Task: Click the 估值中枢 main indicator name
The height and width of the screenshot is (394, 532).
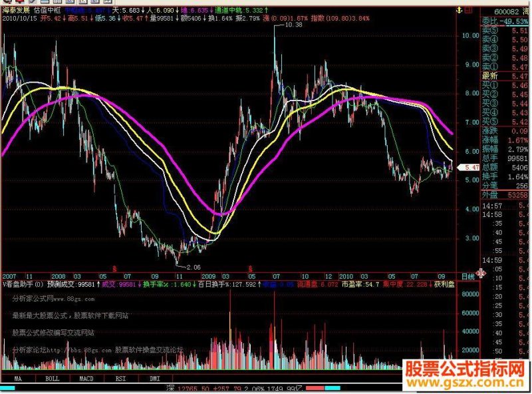Action: pyautogui.click(x=47, y=10)
